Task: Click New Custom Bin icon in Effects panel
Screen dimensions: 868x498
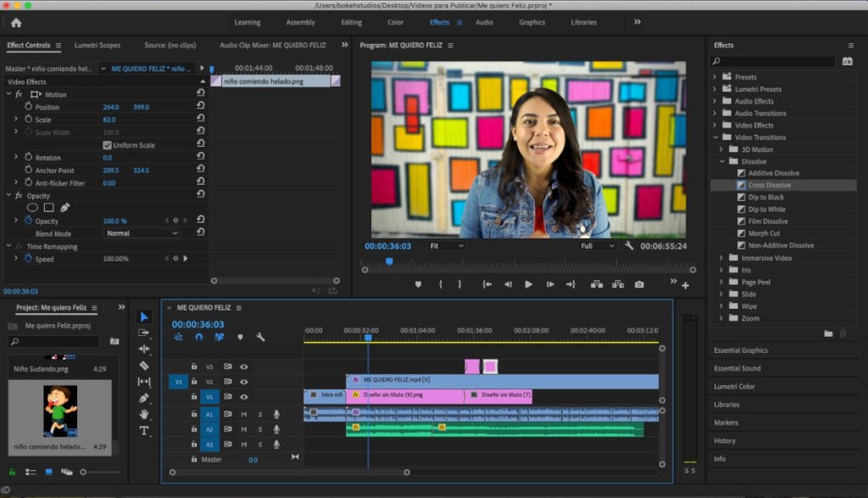Action: tap(828, 333)
